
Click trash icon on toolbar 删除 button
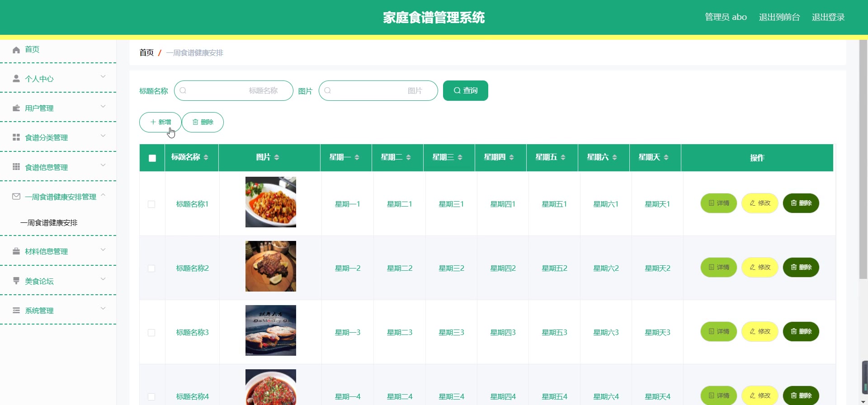click(195, 122)
